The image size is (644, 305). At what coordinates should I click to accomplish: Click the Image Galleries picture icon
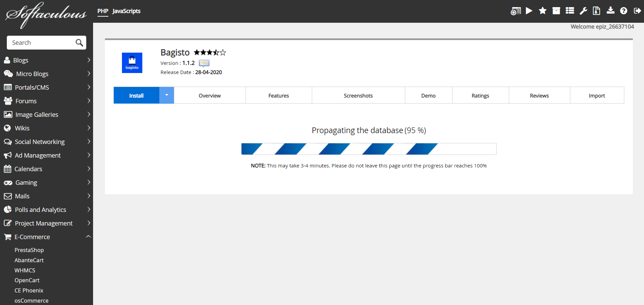[8, 114]
